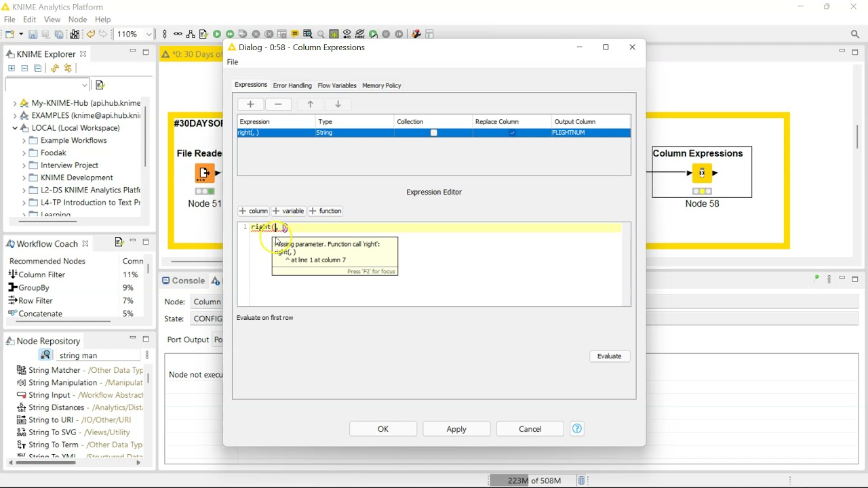Click the Workflow Coach configure icon

click(x=119, y=242)
